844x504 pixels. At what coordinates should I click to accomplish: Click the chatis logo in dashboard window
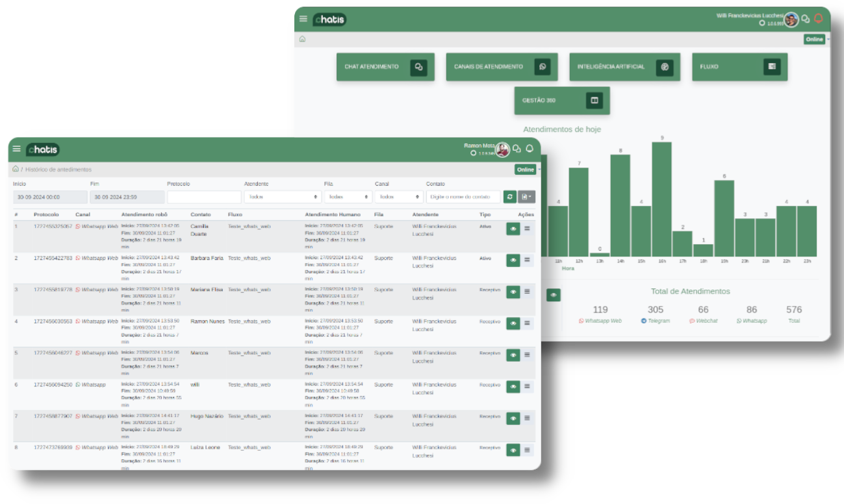[329, 19]
